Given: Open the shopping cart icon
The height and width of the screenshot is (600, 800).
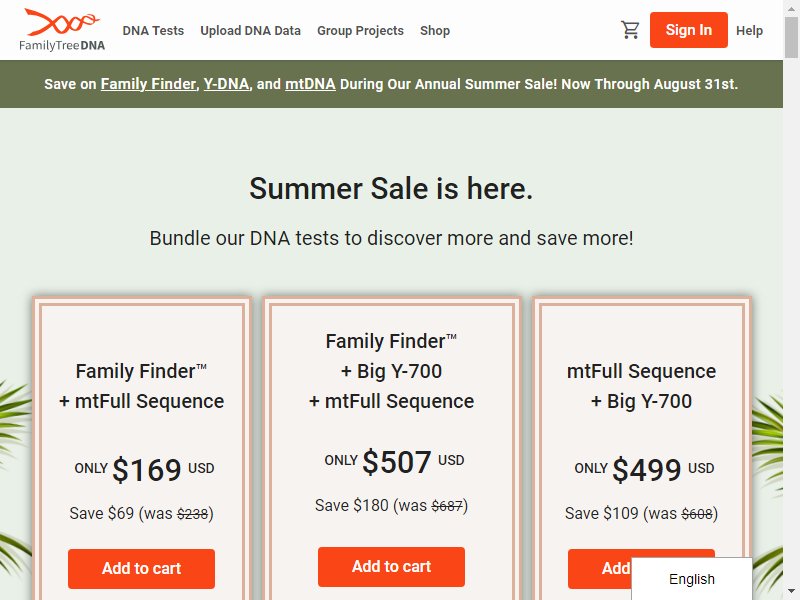Looking at the screenshot, I should click(x=630, y=30).
